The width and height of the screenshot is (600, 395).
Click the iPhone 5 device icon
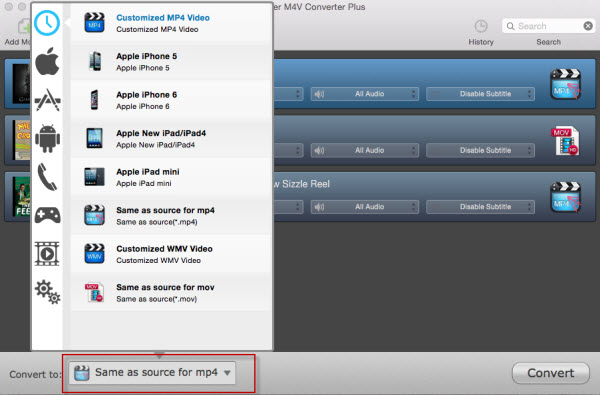(95, 61)
